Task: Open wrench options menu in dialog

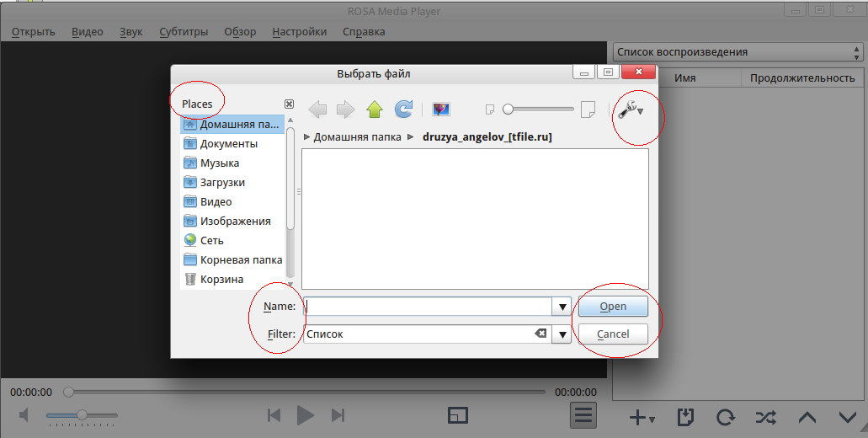Action: [631, 110]
